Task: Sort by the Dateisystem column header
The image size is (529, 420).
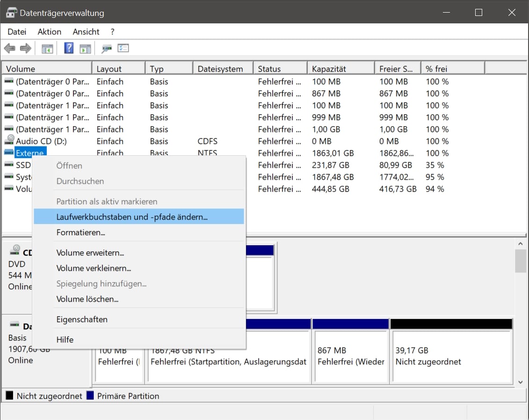Action: tap(224, 68)
